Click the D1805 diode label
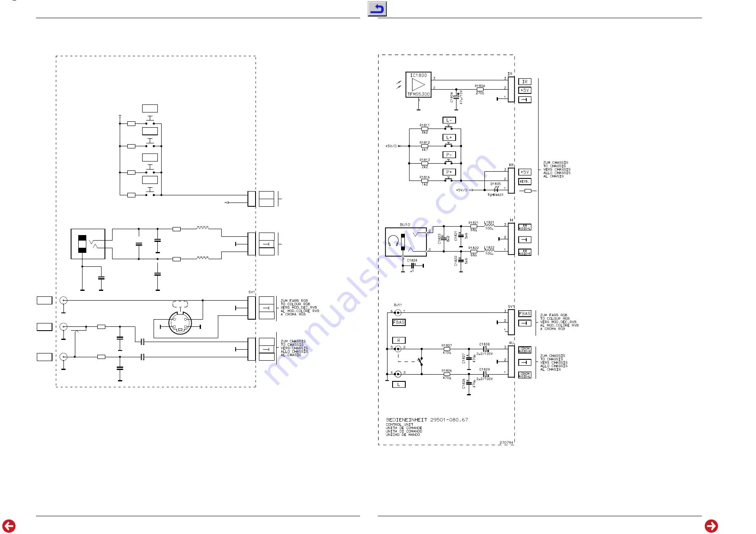Image resolution: width=756 pixels, height=534 pixels. click(x=495, y=184)
